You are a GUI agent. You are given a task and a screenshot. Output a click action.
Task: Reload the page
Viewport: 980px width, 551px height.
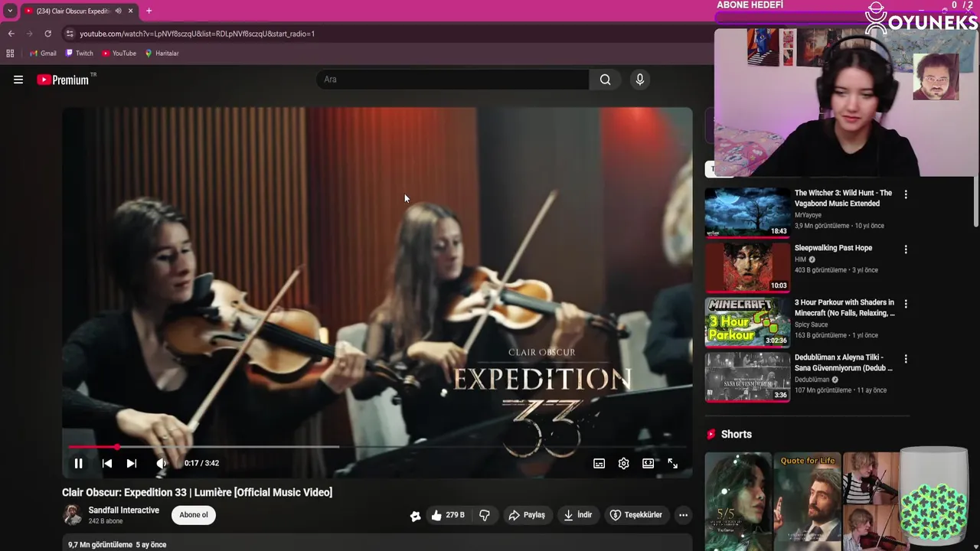point(47,34)
